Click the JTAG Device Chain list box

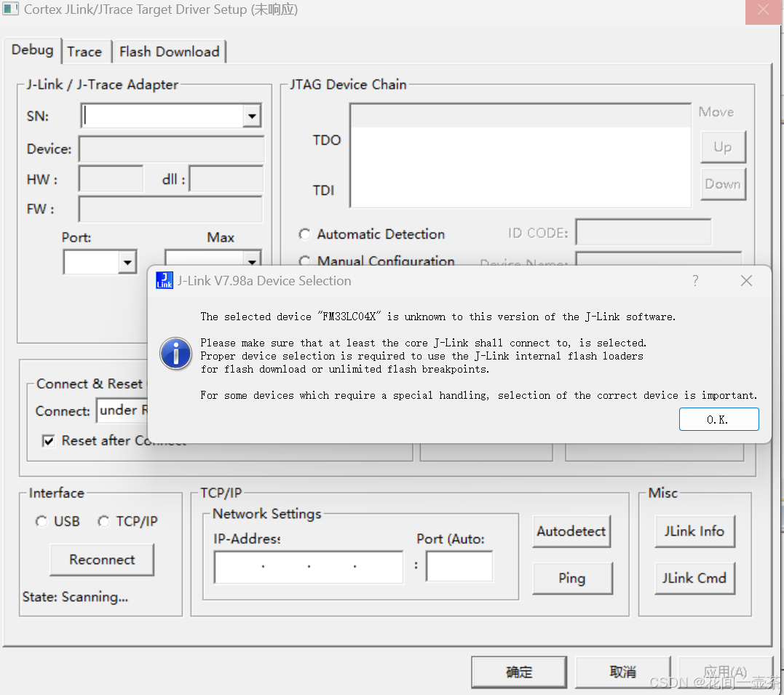(x=520, y=156)
